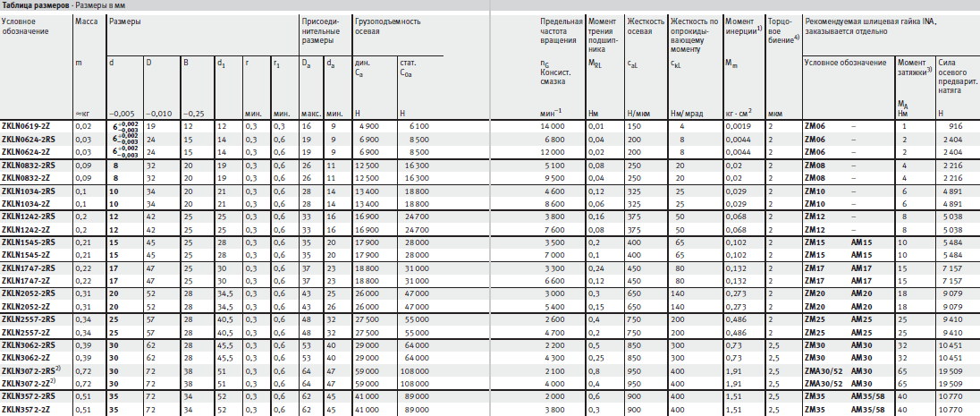Screen dimensions: 980x416
Task: Click the inertia value '0,0019'
Action: (x=736, y=126)
